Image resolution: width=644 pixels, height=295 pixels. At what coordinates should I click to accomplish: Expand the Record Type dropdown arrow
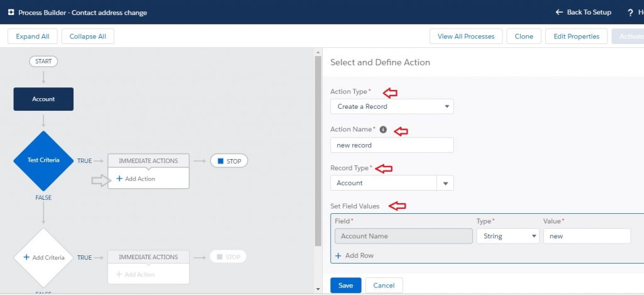point(445,183)
